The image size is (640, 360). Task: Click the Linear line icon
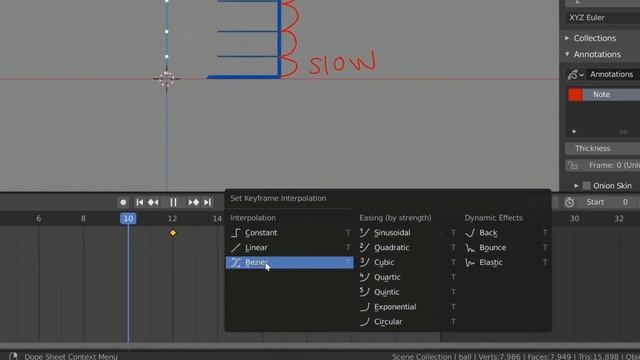(236, 247)
